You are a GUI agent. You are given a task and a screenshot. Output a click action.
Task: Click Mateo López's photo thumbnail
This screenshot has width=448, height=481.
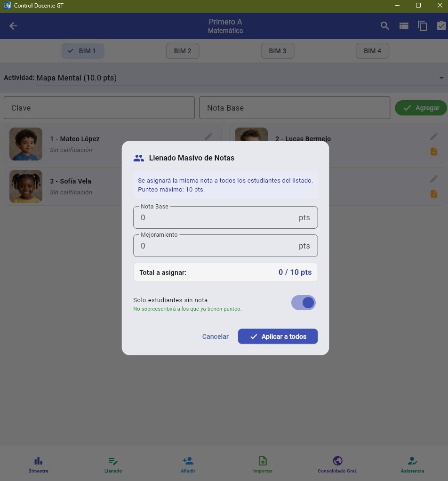26,144
